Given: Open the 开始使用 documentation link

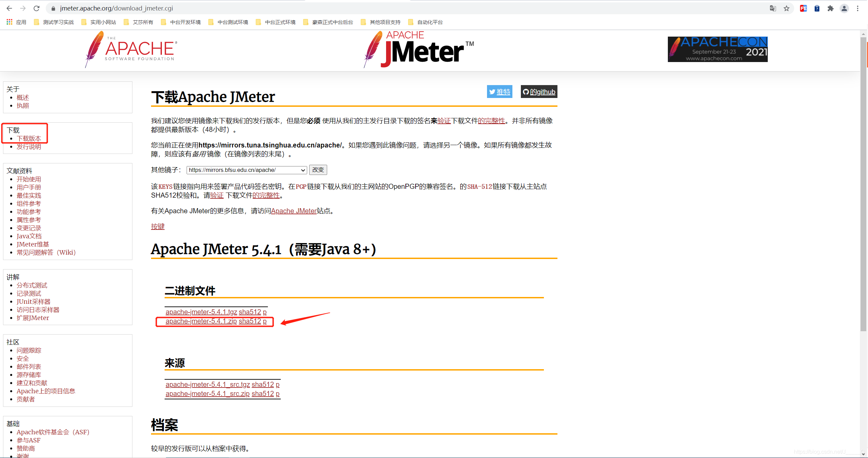Looking at the screenshot, I should (x=29, y=179).
